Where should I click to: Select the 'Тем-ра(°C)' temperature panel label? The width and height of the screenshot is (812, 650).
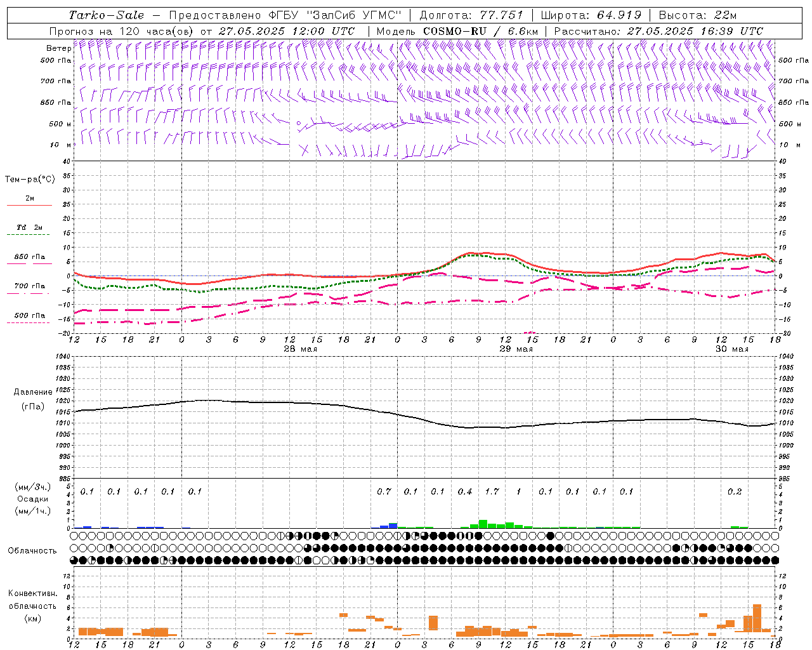30,180
